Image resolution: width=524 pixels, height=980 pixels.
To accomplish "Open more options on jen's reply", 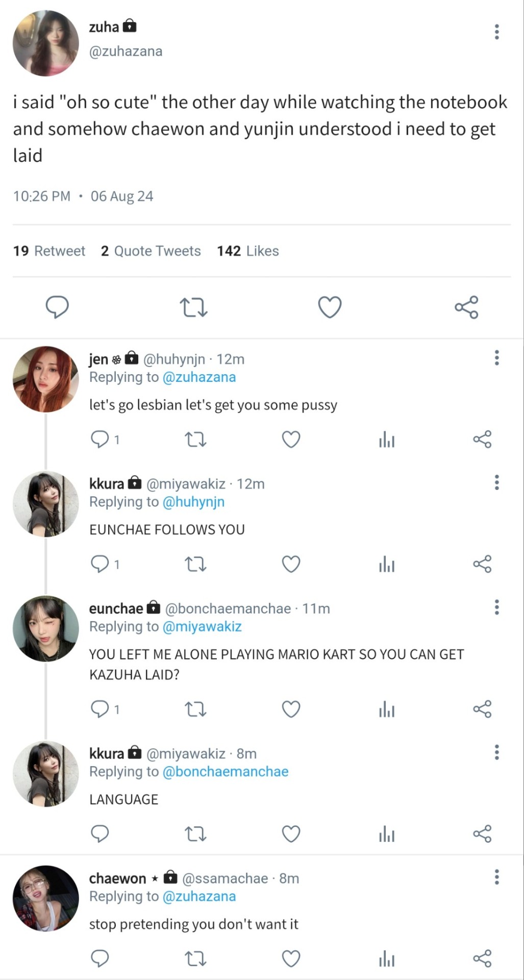I will pos(496,358).
